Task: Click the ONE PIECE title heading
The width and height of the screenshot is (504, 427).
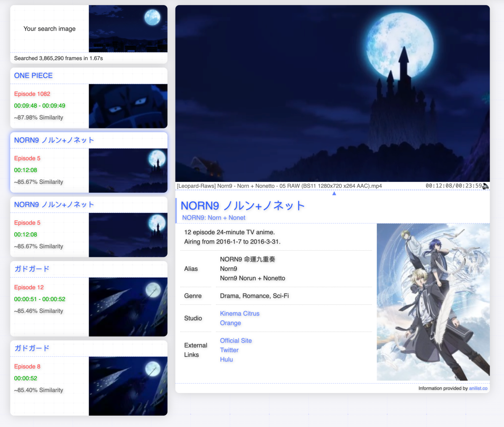Action: tap(33, 76)
